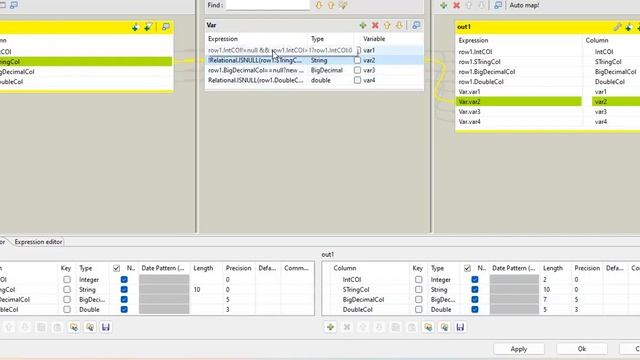Toggle nullable checkbox for var3

pos(358,70)
